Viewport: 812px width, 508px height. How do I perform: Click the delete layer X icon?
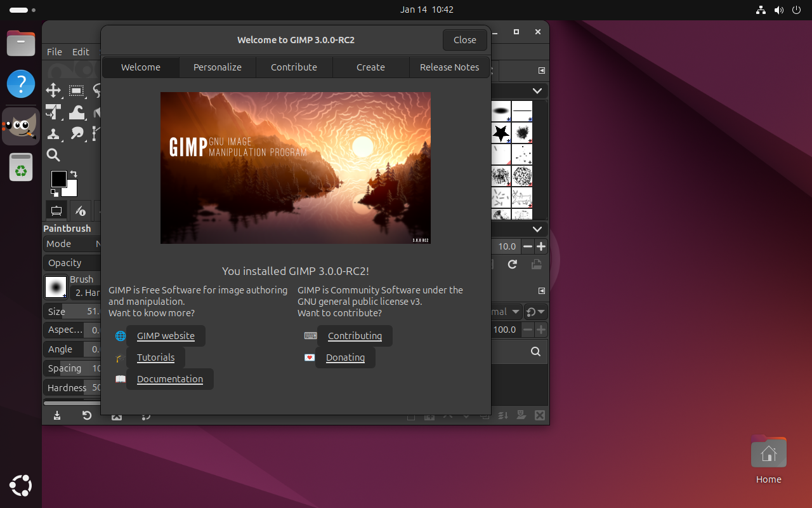click(x=540, y=415)
